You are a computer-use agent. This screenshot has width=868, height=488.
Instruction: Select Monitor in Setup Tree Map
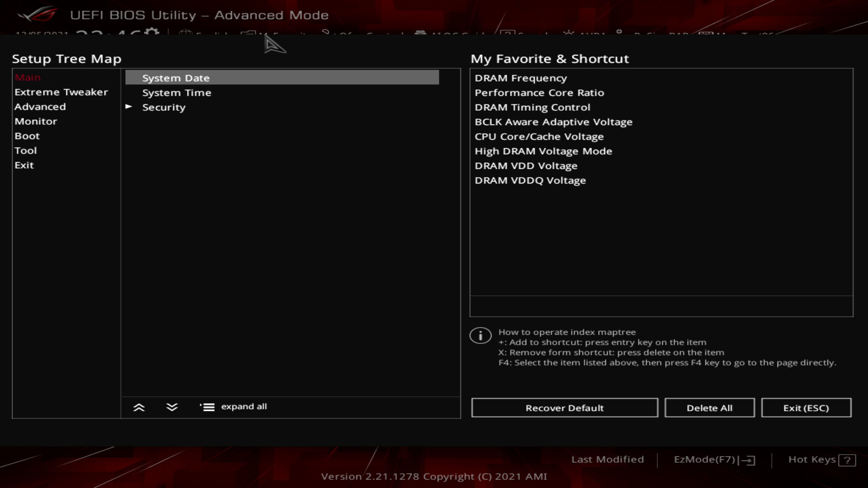click(36, 122)
